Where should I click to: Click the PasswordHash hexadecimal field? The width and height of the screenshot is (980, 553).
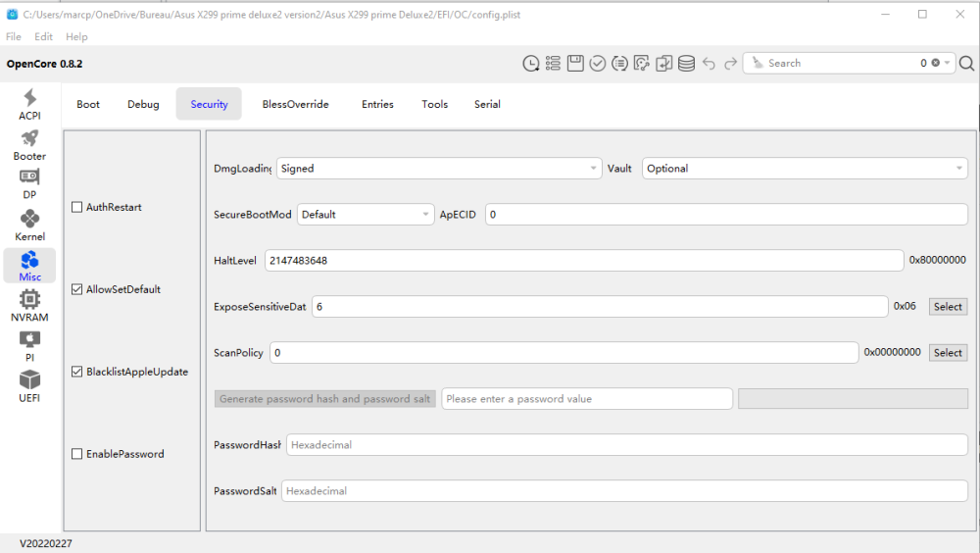(627, 445)
